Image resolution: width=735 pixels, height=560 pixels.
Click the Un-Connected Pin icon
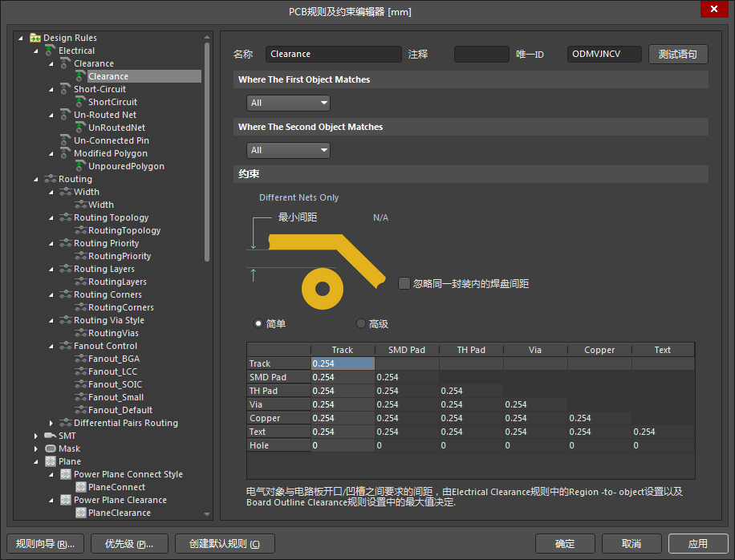[x=66, y=140]
